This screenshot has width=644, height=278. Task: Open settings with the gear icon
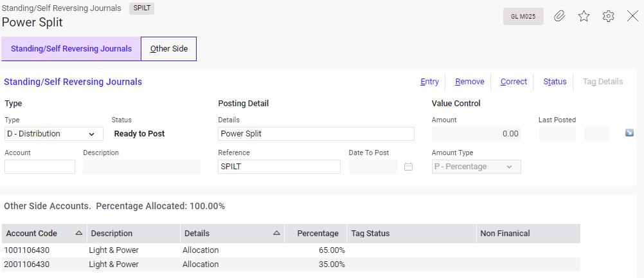coord(608,17)
